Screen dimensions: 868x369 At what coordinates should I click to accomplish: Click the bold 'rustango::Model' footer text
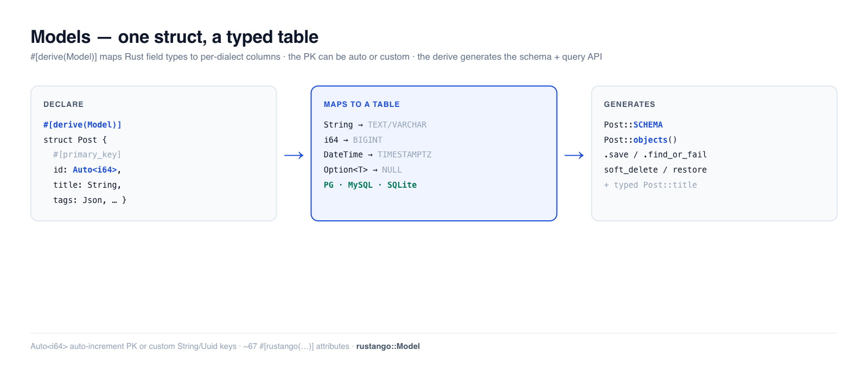tap(388, 346)
